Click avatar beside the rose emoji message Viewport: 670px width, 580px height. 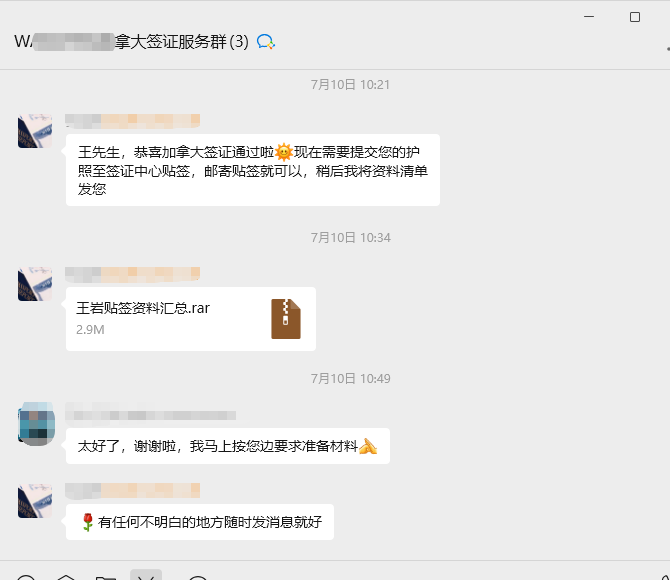pyautogui.click(x=35, y=501)
